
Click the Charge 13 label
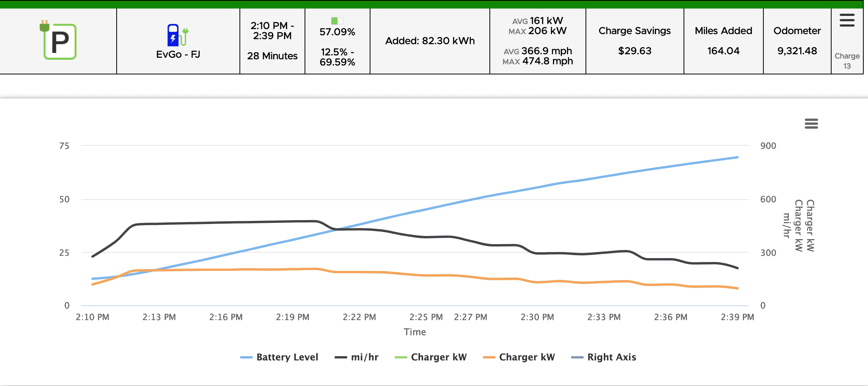(847, 61)
